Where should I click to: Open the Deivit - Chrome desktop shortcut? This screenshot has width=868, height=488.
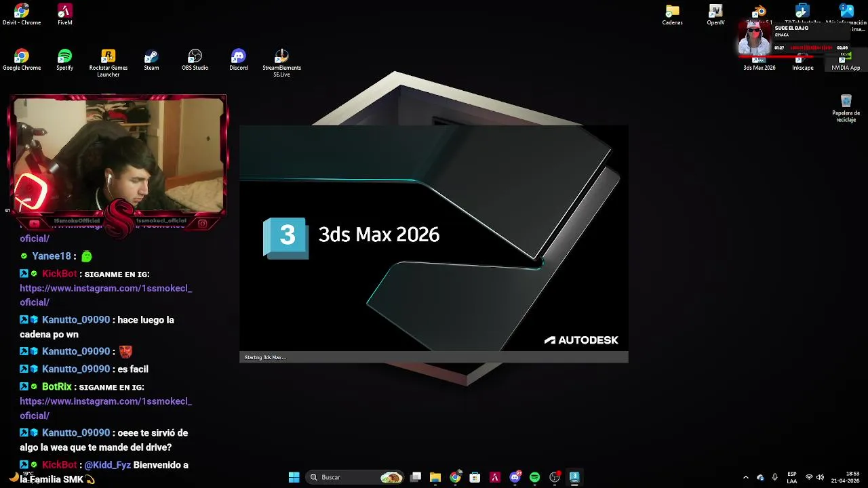pos(22,14)
